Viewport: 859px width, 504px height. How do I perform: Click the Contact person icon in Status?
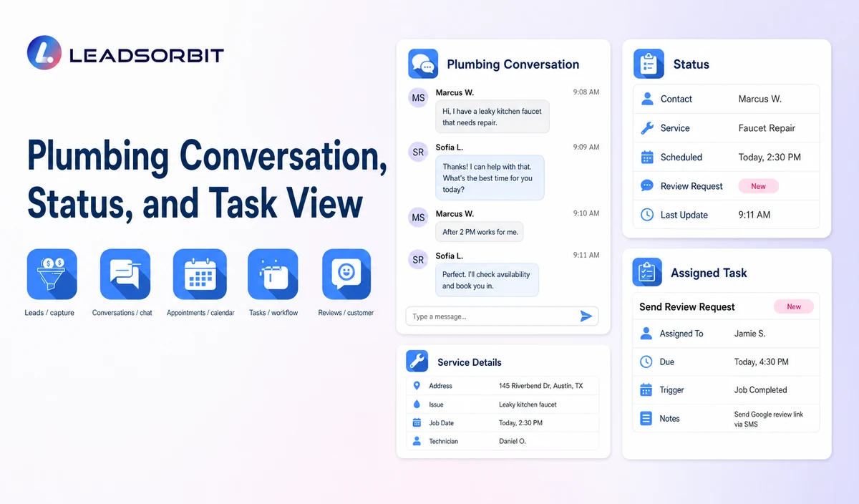(x=647, y=99)
